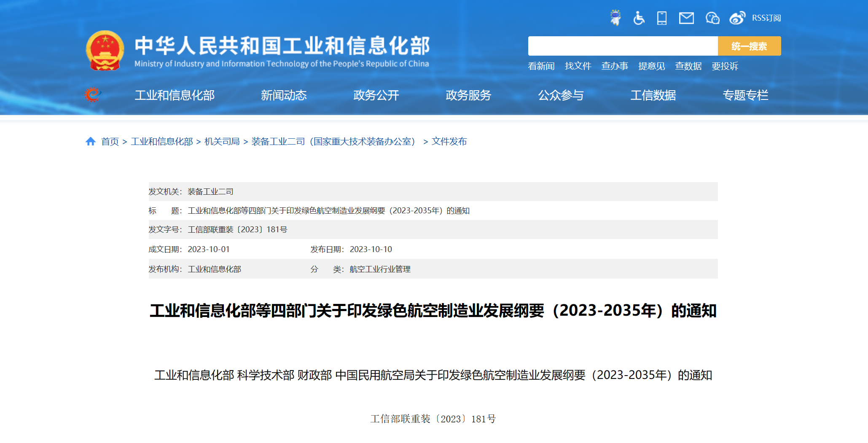Click the centered document number 181号
868x443 pixels.
(x=433, y=419)
